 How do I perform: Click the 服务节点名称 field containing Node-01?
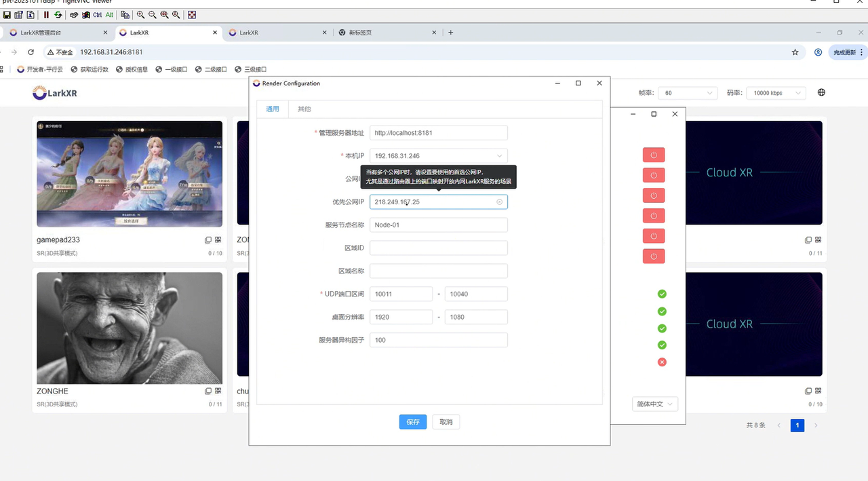pyautogui.click(x=439, y=225)
